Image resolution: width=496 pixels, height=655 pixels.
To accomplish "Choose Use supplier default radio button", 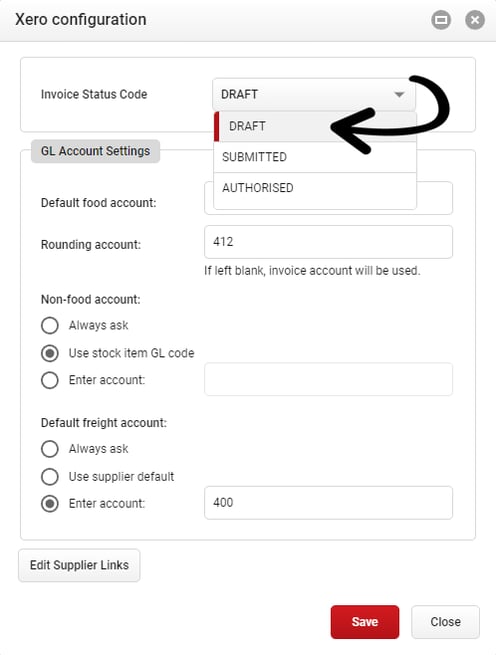I will tap(50, 477).
